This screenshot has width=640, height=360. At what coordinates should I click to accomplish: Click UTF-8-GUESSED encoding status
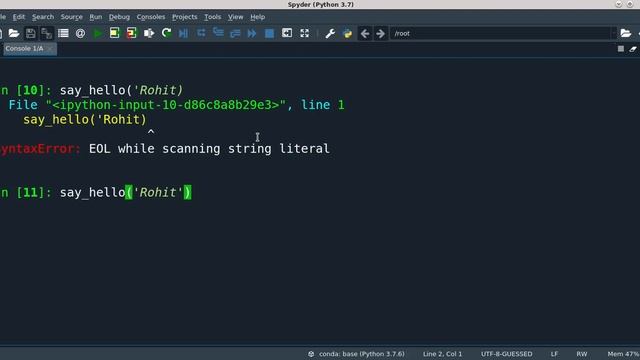tap(507, 354)
